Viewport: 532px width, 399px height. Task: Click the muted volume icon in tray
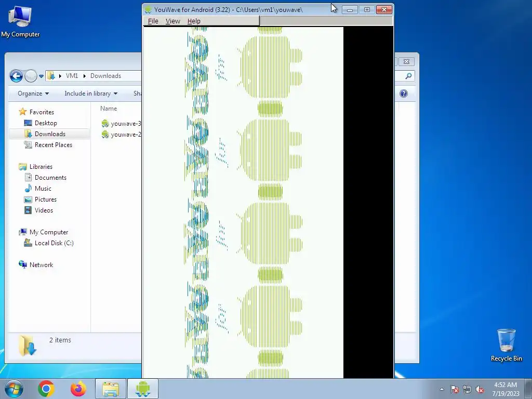tap(480, 389)
